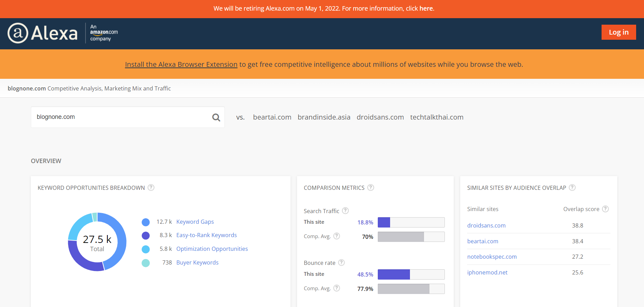Open help icon for Keyword Opportunities Breakdown
Viewport: 644px width, 307px height.
[x=151, y=187]
